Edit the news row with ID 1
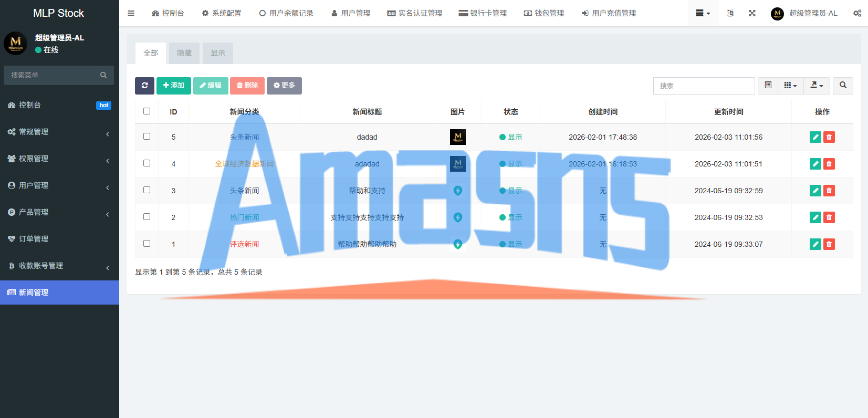 tap(815, 244)
